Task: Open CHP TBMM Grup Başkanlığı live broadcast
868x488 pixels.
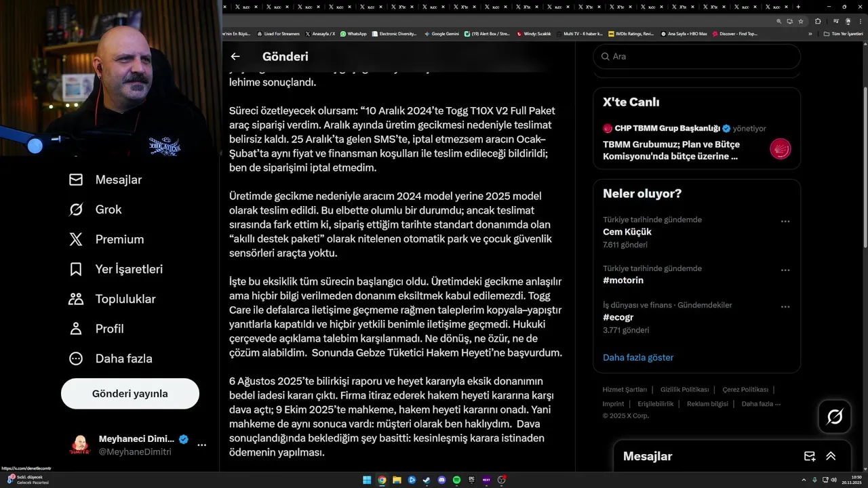Action: click(x=697, y=142)
